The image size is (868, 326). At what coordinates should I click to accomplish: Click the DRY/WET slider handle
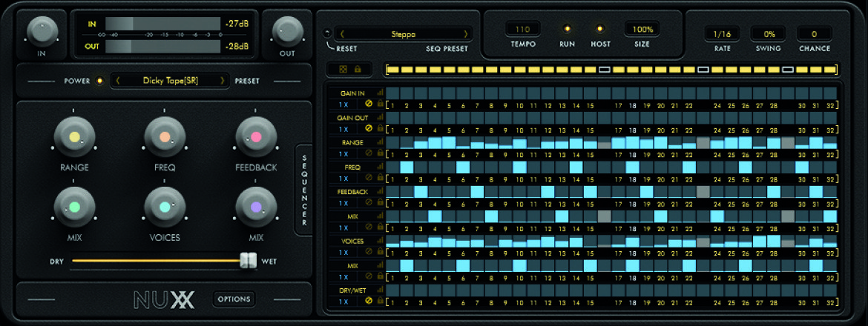249,261
